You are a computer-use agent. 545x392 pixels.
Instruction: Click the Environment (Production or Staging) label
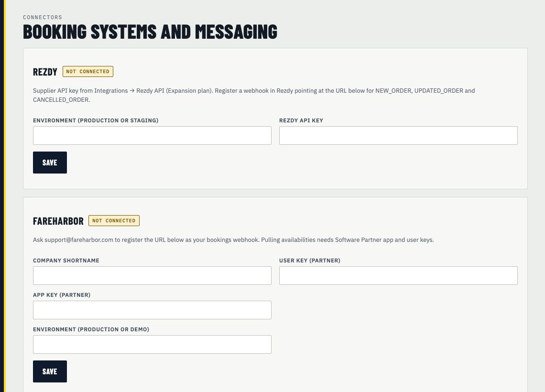pyautogui.click(x=96, y=120)
